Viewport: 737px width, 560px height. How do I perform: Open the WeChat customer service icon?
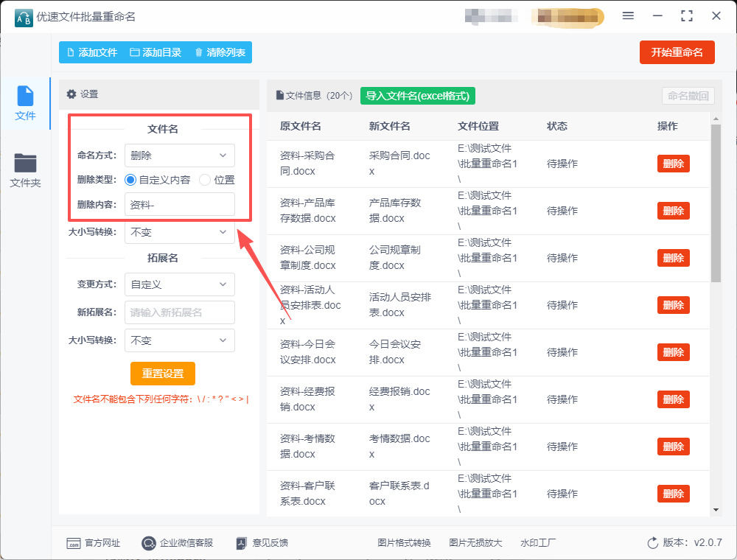pos(149,543)
